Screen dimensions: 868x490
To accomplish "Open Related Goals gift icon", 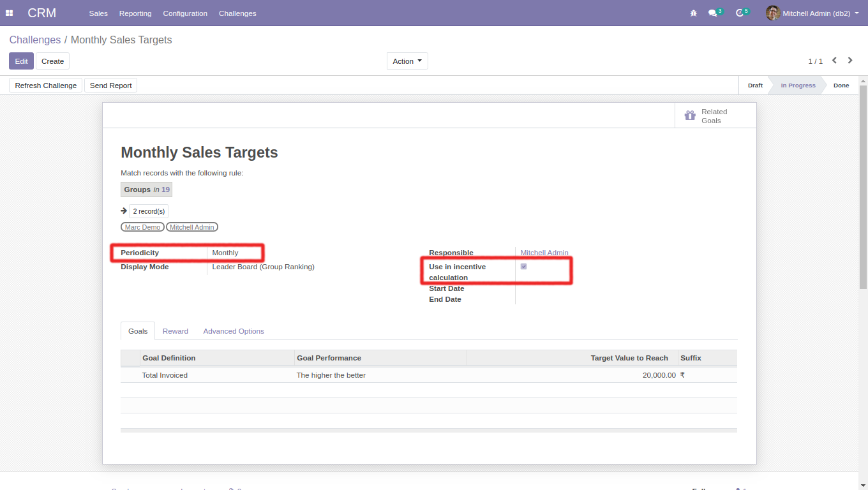I will coord(690,116).
